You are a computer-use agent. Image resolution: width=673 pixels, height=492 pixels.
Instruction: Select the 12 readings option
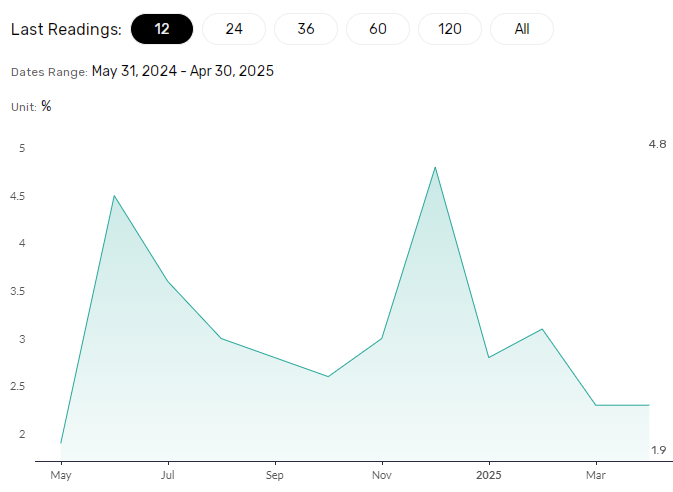click(162, 29)
